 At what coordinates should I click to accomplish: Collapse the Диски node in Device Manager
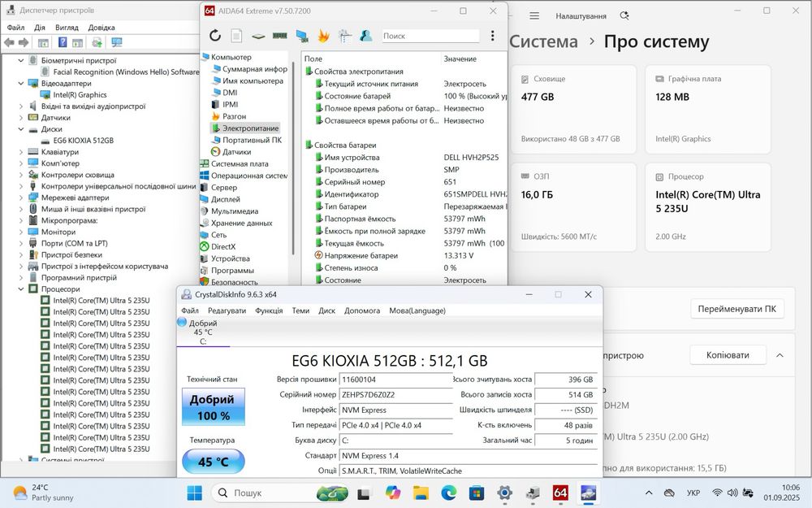(21, 129)
